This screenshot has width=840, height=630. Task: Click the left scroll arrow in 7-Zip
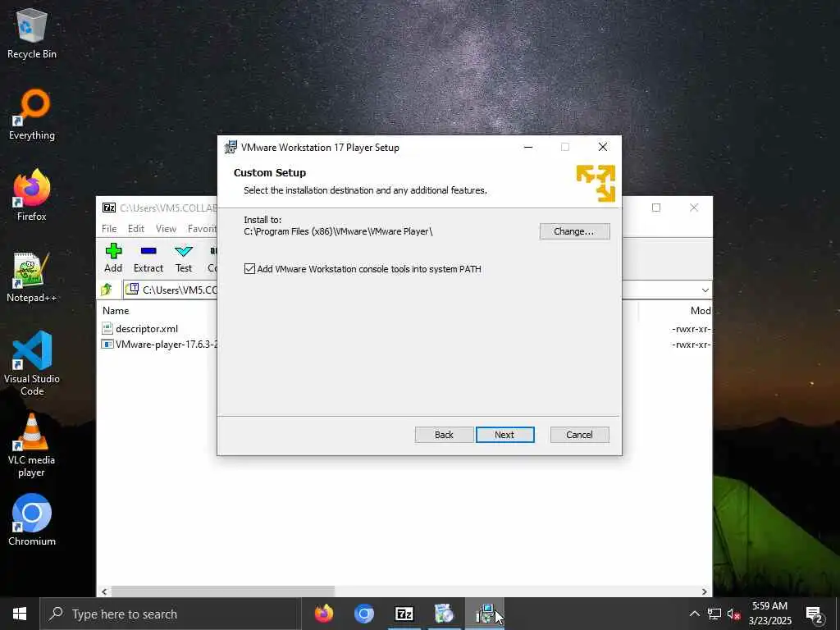[104, 591]
